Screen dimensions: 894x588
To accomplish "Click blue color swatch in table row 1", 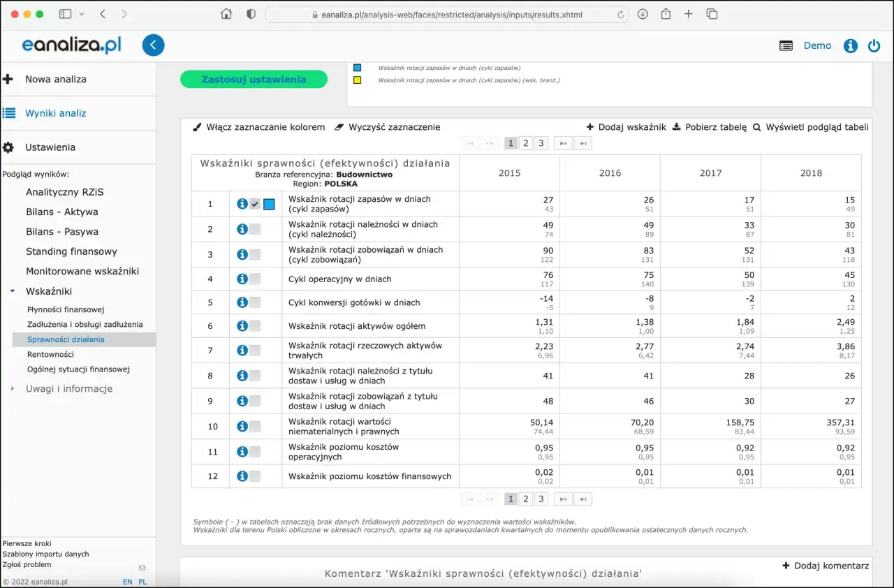I will point(269,204).
